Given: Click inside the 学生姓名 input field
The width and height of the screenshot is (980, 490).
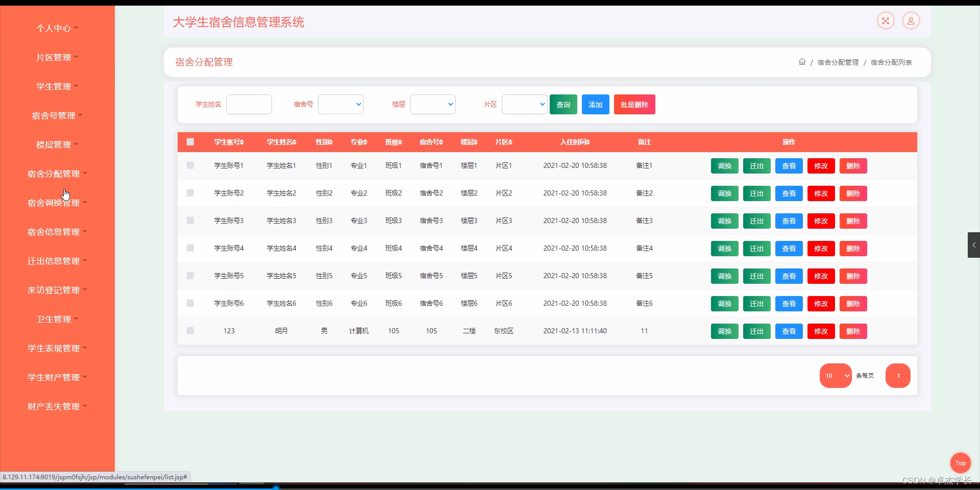Looking at the screenshot, I should (x=249, y=104).
